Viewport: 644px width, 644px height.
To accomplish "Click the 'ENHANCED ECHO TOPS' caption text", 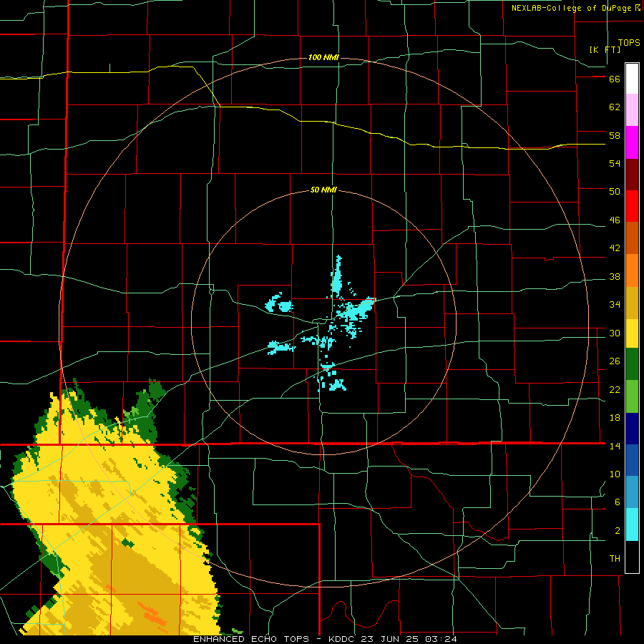I will tap(251, 639).
